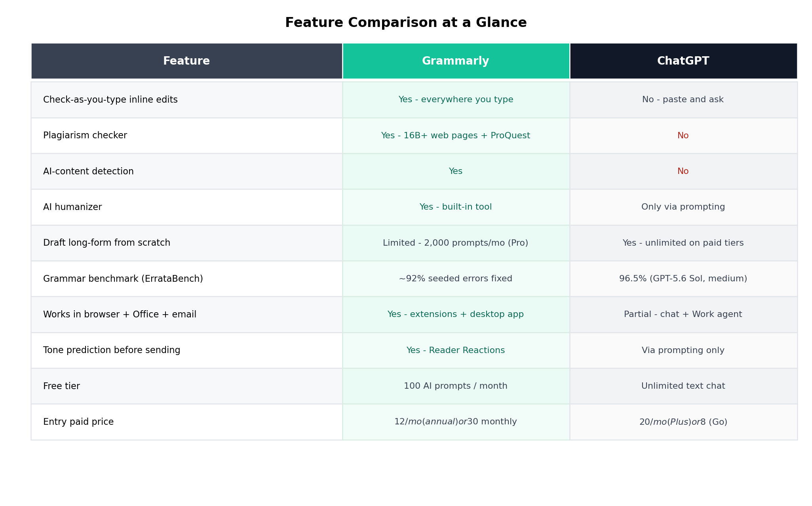Click 'Tone prediction before sending' label
The width and height of the screenshot is (812, 506).
(112, 350)
